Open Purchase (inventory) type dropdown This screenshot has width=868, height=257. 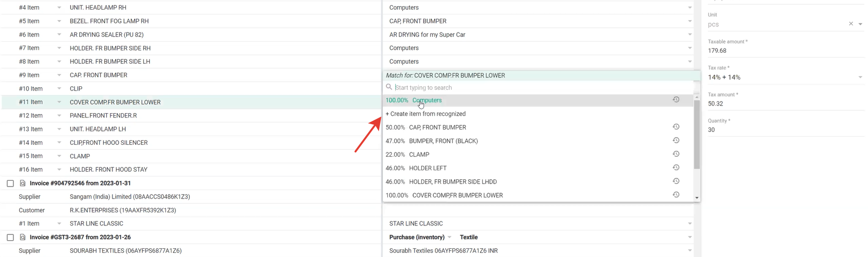449,237
